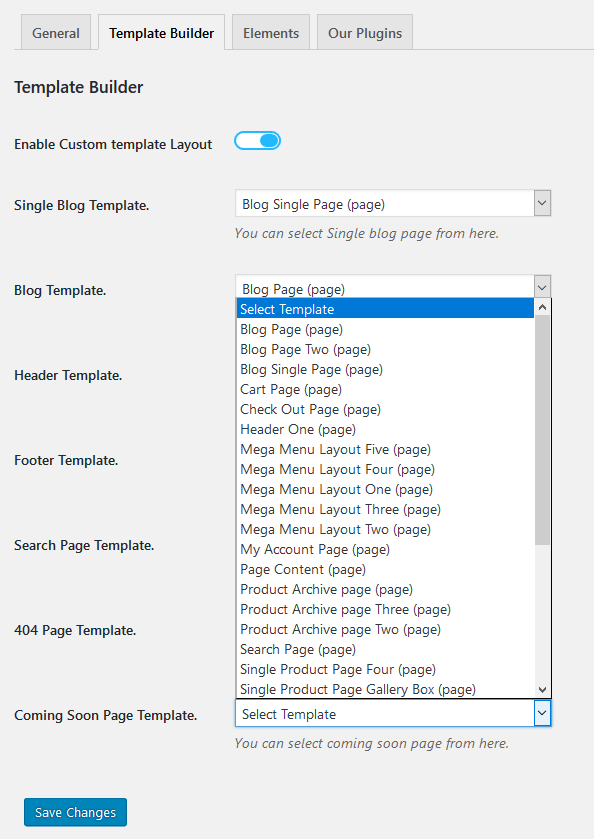Click the dropdown list scrollbar thumb

coord(542,430)
